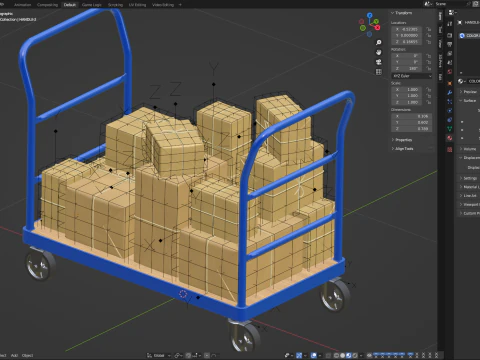Open the transform orientation Global dropdown
The height and width of the screenshot is (360, 480).
(159, 355)
